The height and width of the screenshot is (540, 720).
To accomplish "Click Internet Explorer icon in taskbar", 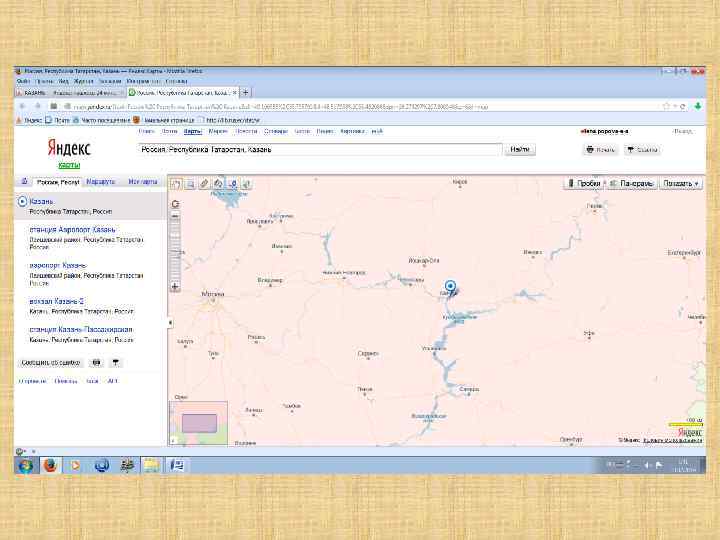I will click(101, 466).
